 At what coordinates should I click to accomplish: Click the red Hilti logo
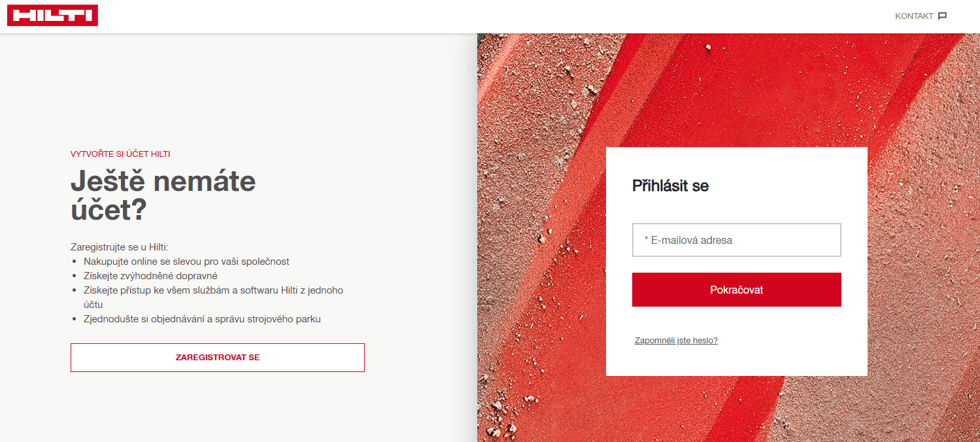(52, 16)
